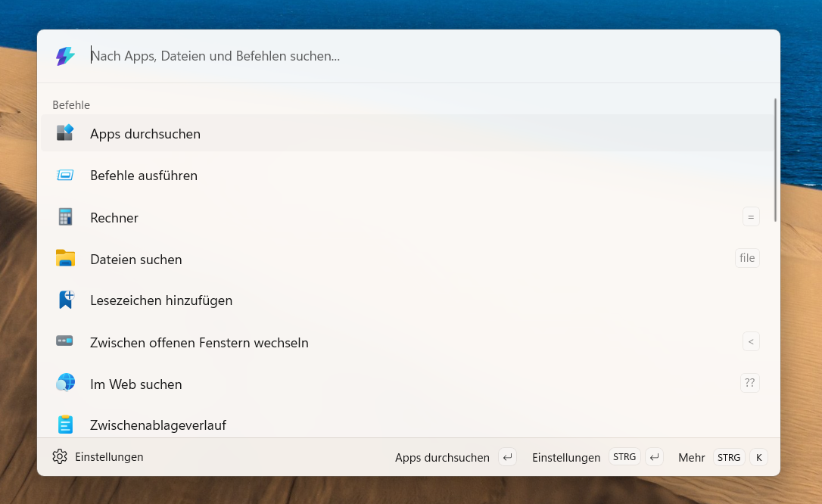Click the '<' alias badge for window switching
Screen dimensions: 822x504
click(x=751, y=341)
